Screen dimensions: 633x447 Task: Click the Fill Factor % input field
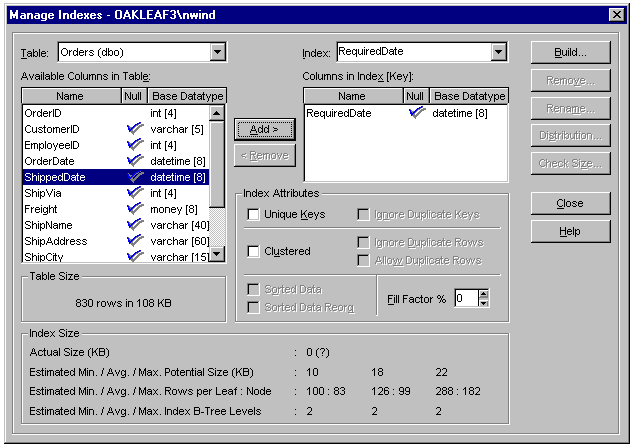click(465, 298)
